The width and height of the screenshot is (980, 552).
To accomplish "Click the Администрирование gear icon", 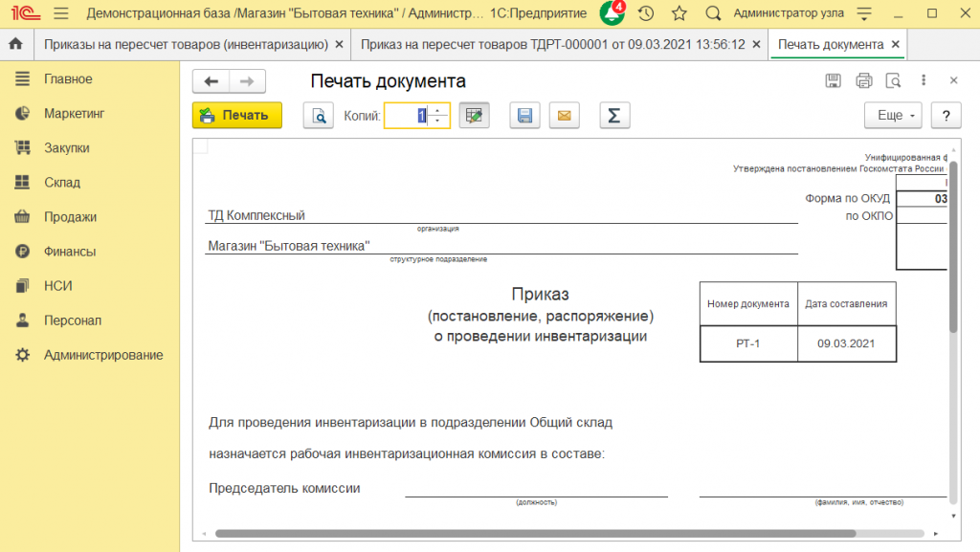I will pos(23,355).
